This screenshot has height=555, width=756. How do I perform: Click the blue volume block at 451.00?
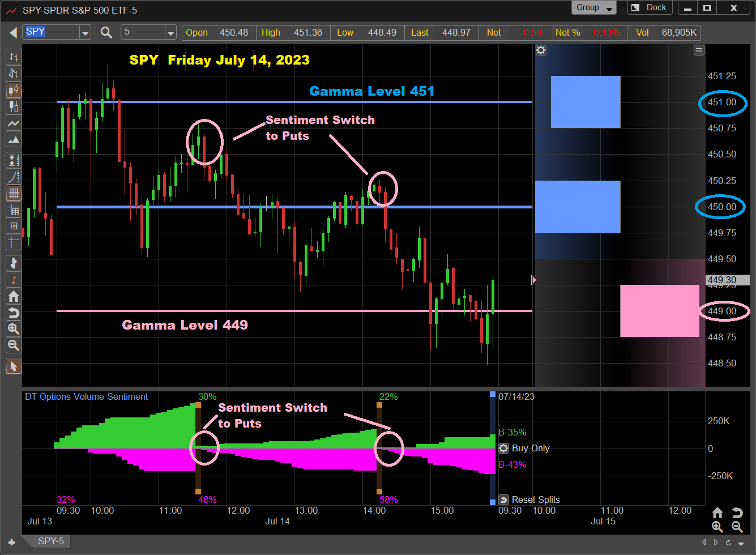tap(586, 102)
